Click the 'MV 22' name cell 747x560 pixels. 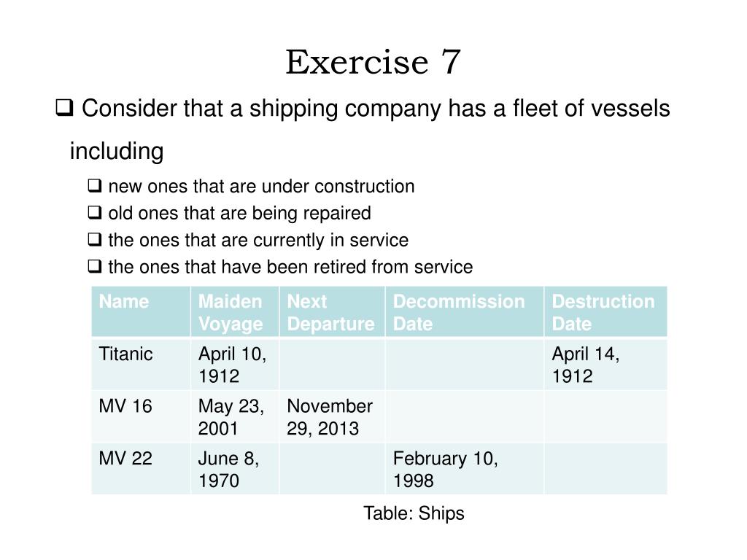[141, 469]
